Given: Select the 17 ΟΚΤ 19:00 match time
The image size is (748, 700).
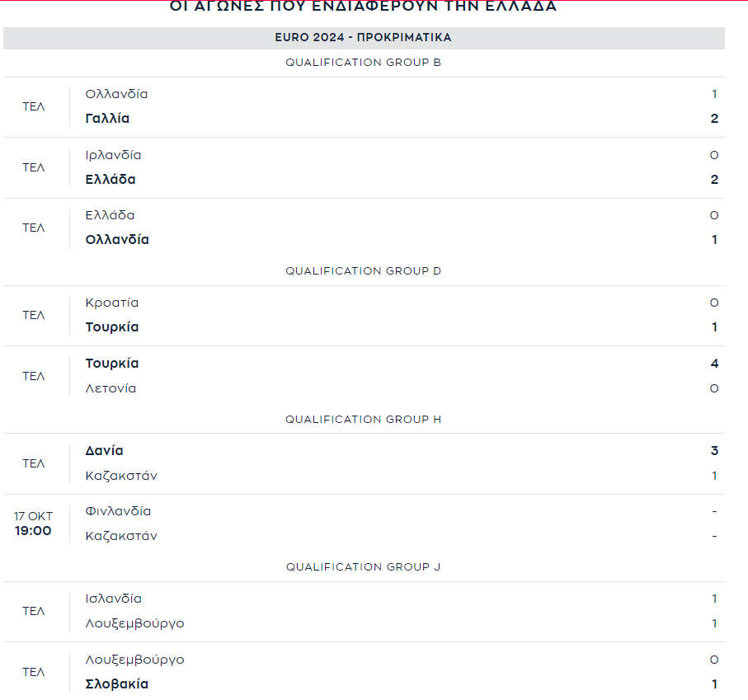Looking at the screenshot, I should [x=33, y=524].
